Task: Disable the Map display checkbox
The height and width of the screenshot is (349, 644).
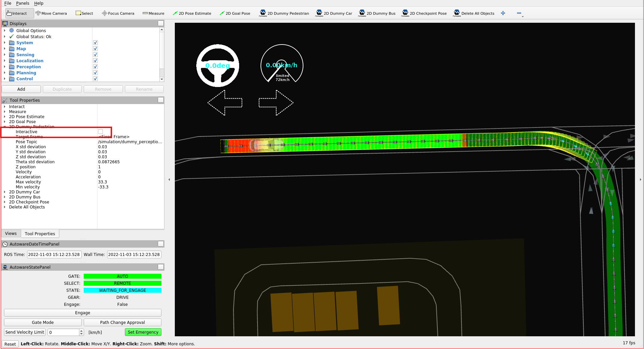Action: point(95,48)
